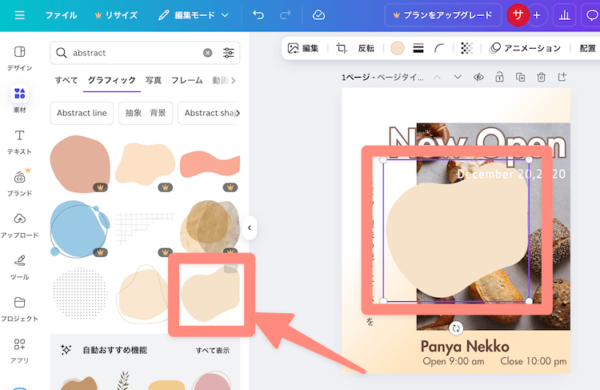600x390 pixels.
Task: Duplicate the page
Action: (520, 77)
